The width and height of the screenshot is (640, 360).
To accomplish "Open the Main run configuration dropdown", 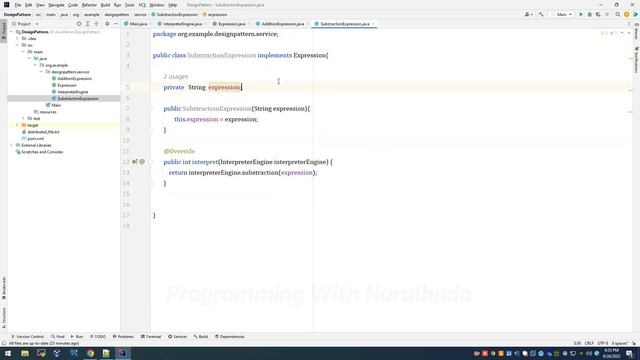I will point(562,14).
